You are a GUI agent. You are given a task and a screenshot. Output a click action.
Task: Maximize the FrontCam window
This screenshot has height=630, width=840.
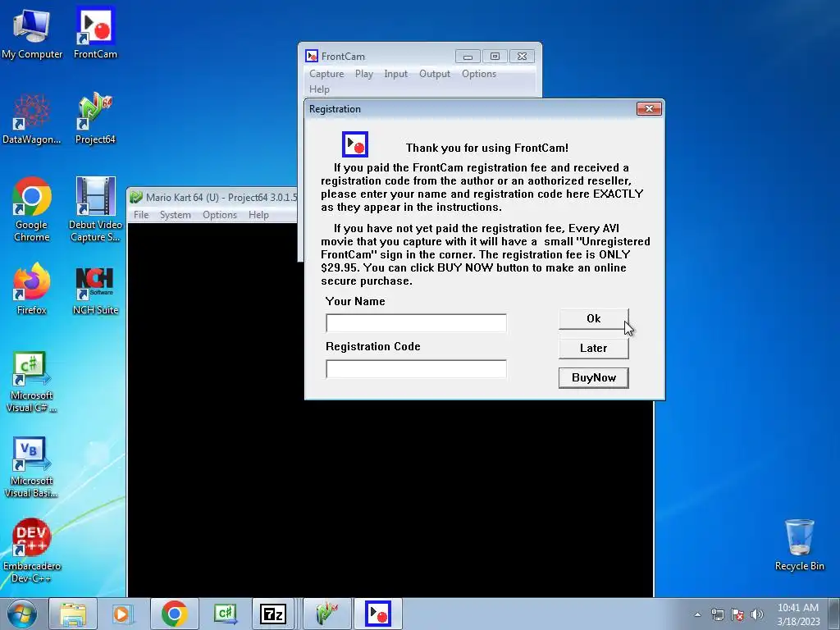pos(495,57)
